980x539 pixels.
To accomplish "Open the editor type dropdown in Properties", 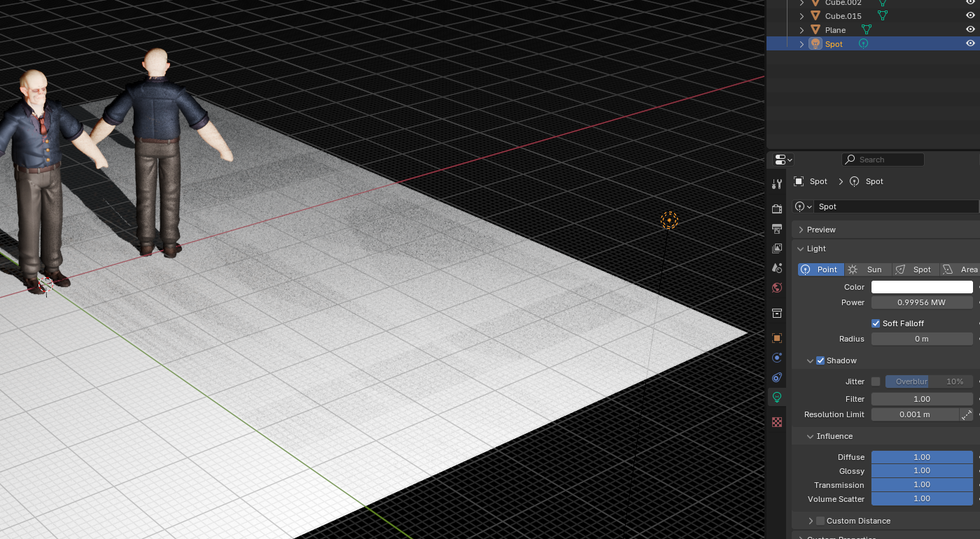I will [783, 160].
